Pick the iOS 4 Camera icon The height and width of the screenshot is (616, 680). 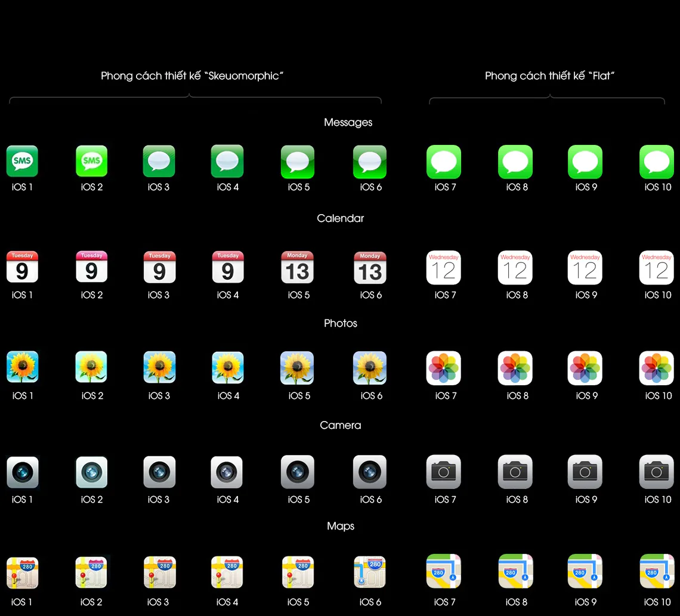227,472
